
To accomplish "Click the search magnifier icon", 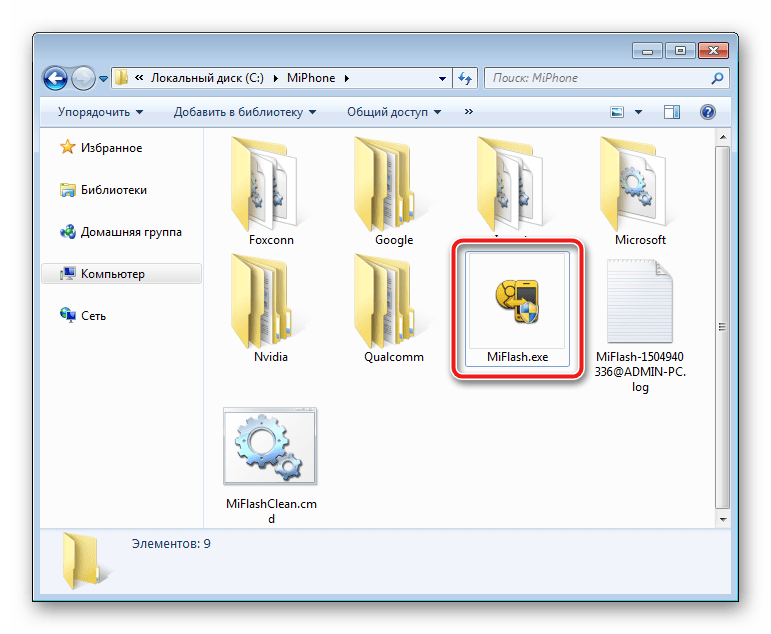I will point(717,78).
